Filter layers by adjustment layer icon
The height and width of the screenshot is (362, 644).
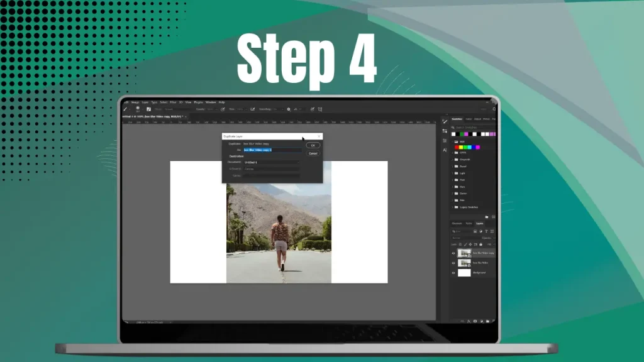click(480, 231)
